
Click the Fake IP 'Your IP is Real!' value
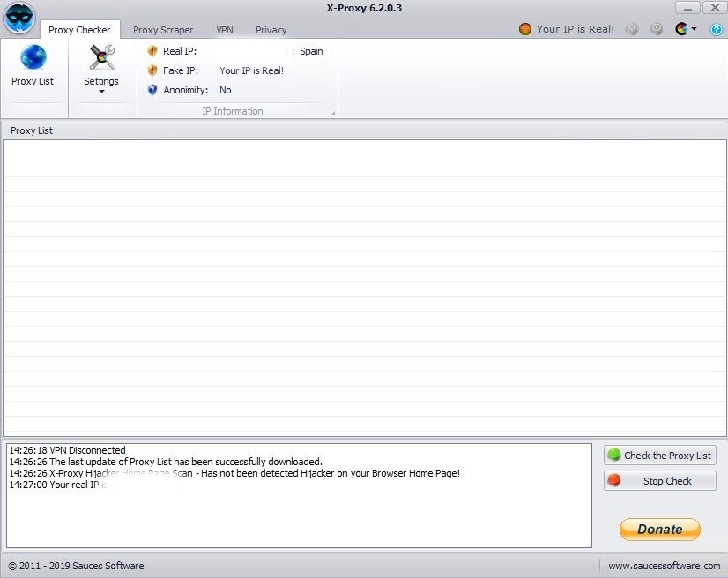tap(252, 70)
